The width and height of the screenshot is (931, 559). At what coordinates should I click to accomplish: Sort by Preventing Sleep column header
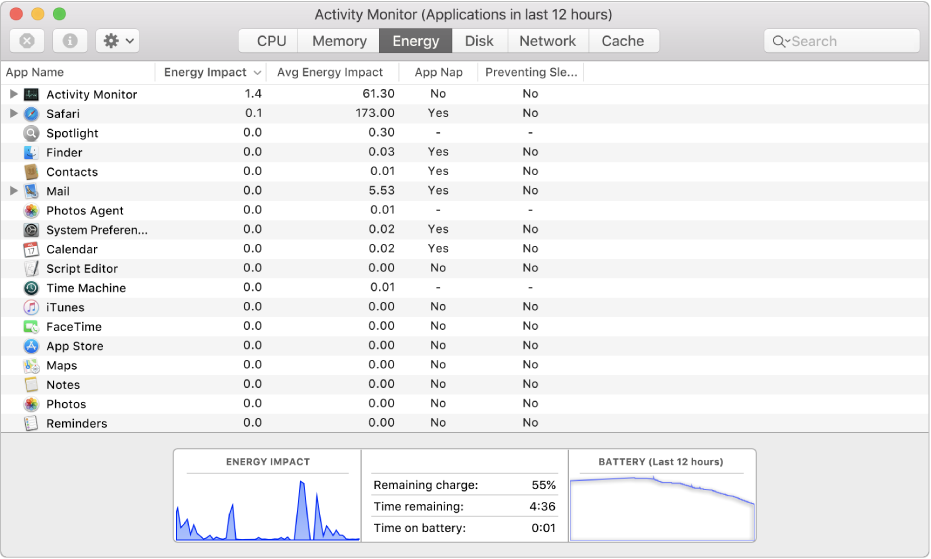[x=531, y=72]
